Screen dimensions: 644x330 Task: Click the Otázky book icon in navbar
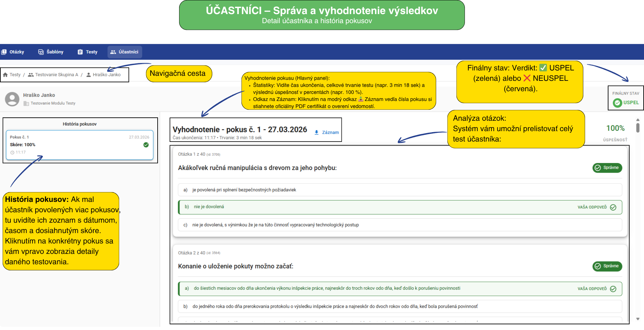4,52
